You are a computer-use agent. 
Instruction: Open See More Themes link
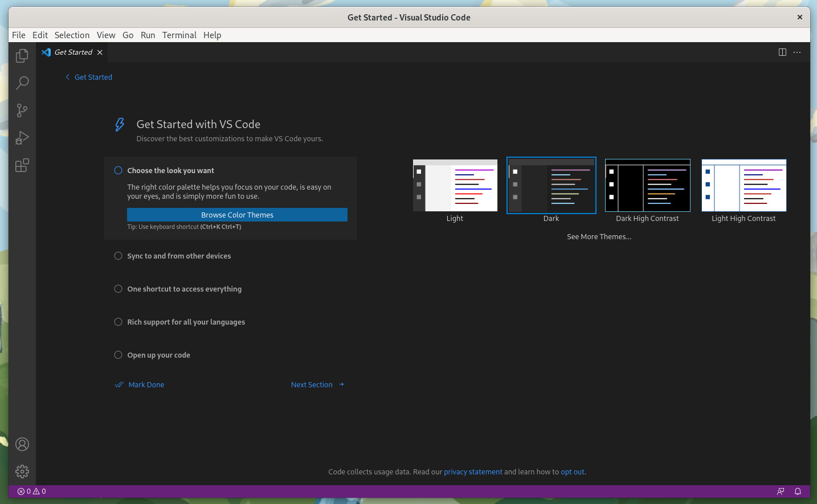pyautogui.click(x=599, y=237)
